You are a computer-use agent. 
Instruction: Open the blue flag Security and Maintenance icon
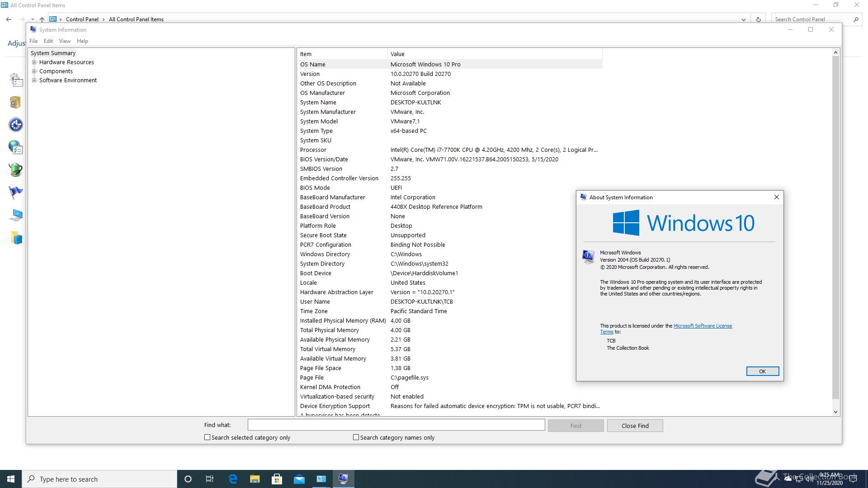[x=16, y=192]
